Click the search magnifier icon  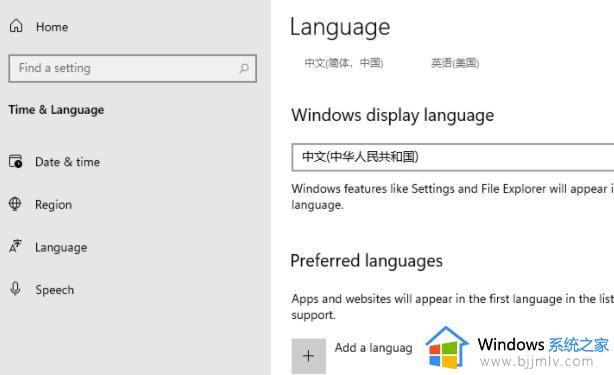(x=244, y=69)
